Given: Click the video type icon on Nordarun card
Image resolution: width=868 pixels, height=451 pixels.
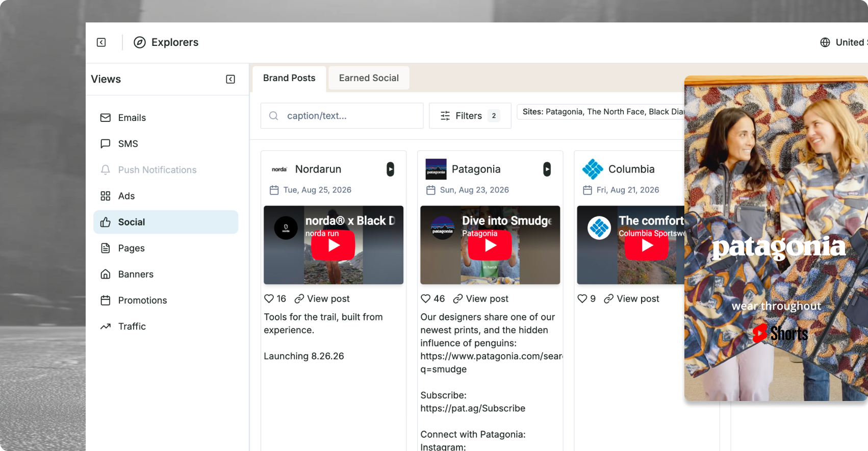Looking at the screenshot, I should click(x=390, y=169).
